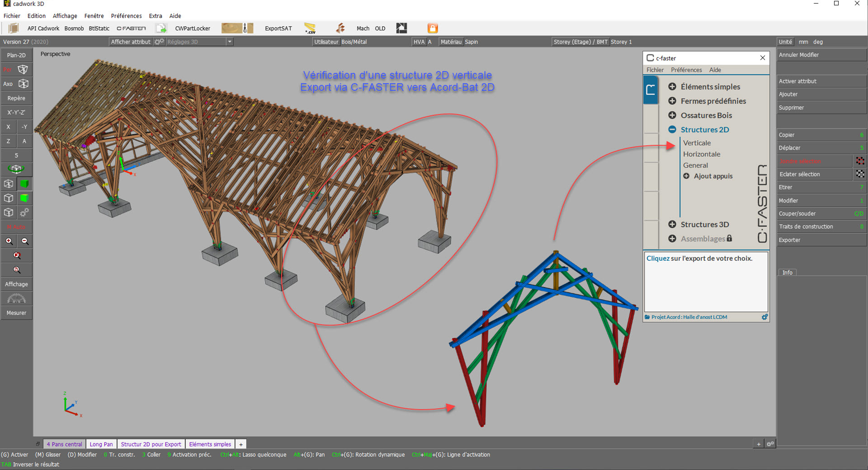Open the Réglages 3D dropdown
This screenshot has width=868, height=470.
point(229,42)
